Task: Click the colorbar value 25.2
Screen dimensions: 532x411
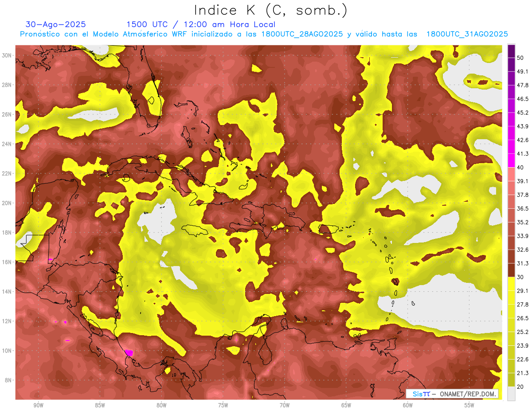Action: 523,332
